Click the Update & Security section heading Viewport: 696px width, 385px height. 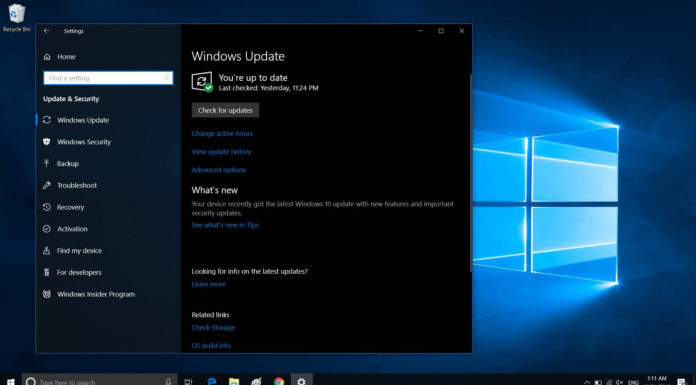(71, 99)
